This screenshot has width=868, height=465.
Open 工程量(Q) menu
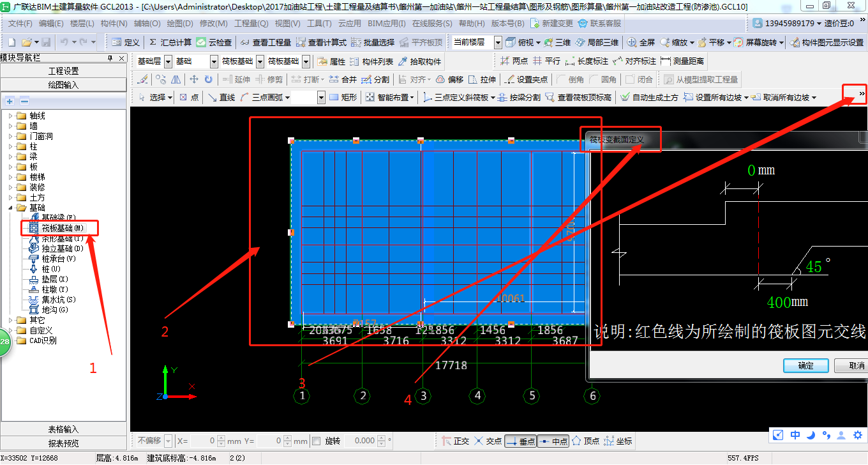(251, 23)
